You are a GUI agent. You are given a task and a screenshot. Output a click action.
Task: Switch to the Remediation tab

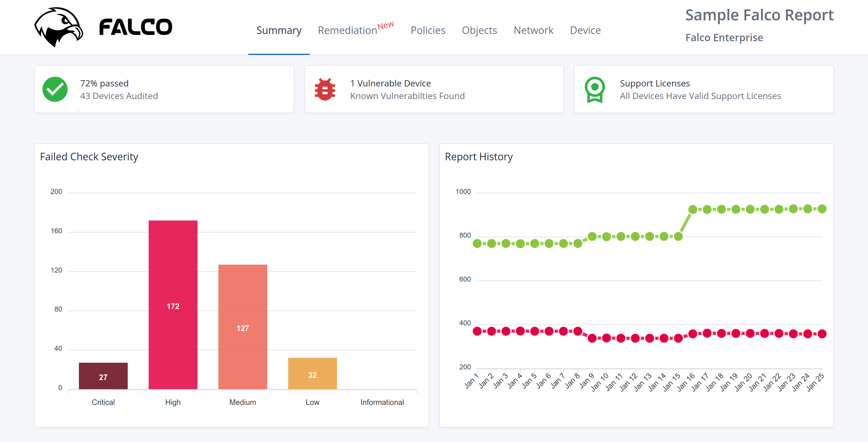click(348, 30)
